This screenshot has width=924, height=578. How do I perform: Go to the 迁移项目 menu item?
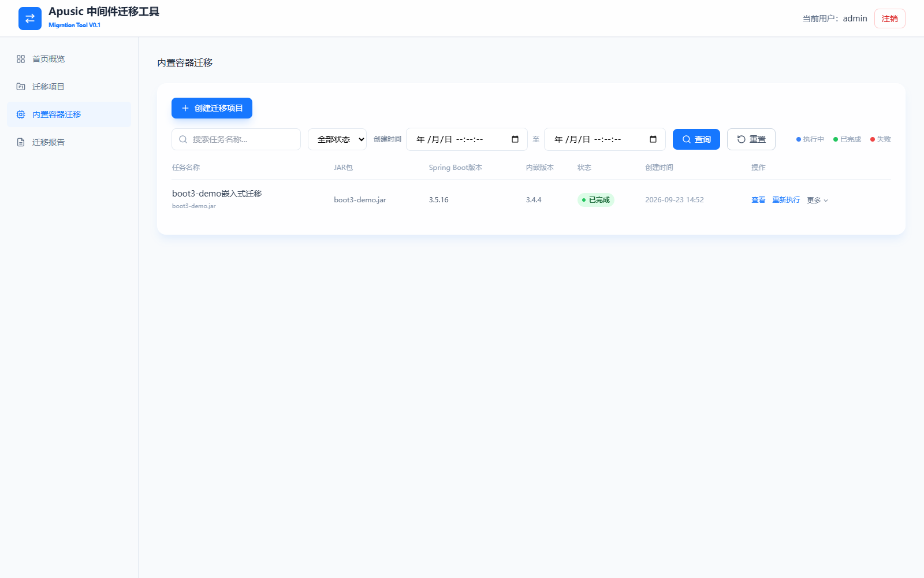[x=69, y=87]
